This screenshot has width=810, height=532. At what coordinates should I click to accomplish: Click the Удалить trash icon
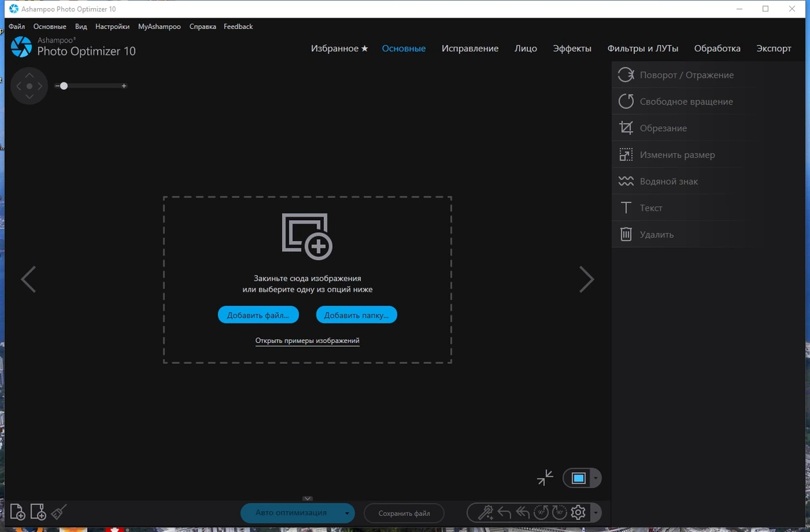(626, 234)
